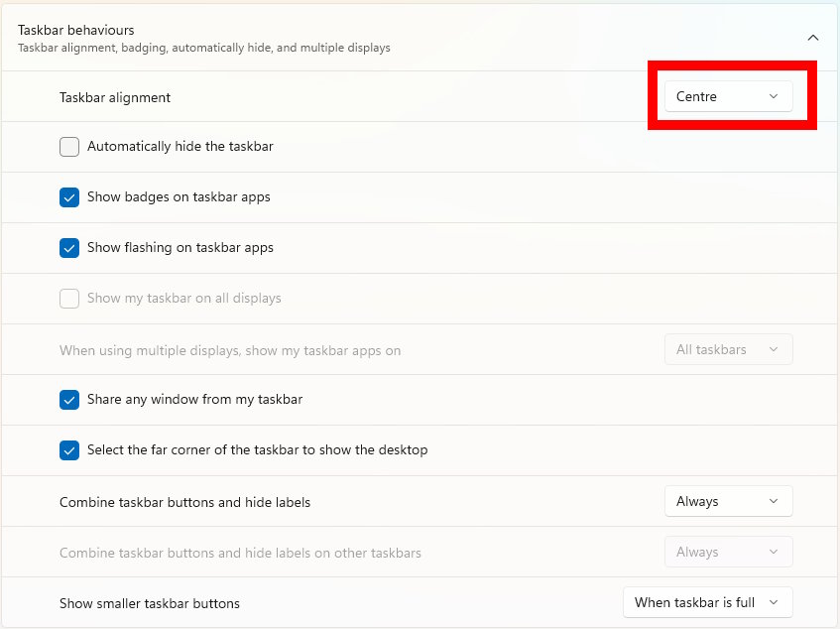Click the arrow in the enabled Always dropdown

[x=774, y=501]
